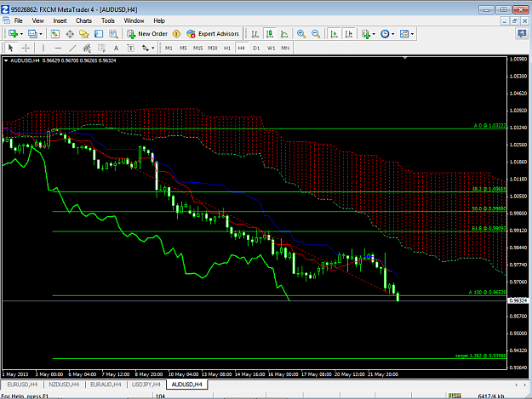Toggle Auto Scroll on the chart
The height and width of the screenshot is (399, 532).
click(335, 33)
